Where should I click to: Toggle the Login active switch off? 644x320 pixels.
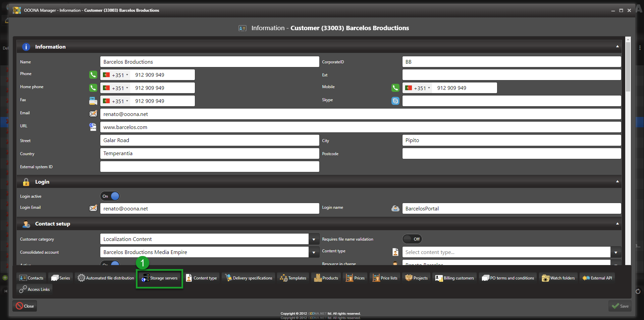click(x=110, y=196)
